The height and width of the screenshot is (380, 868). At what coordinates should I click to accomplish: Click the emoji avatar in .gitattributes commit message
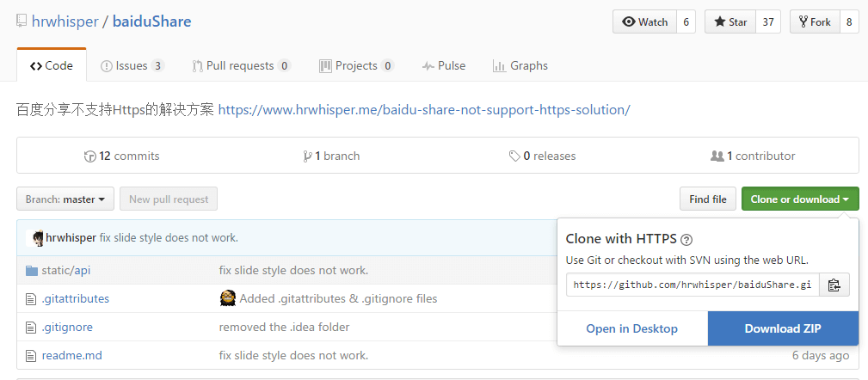click(x=228, y=298)
